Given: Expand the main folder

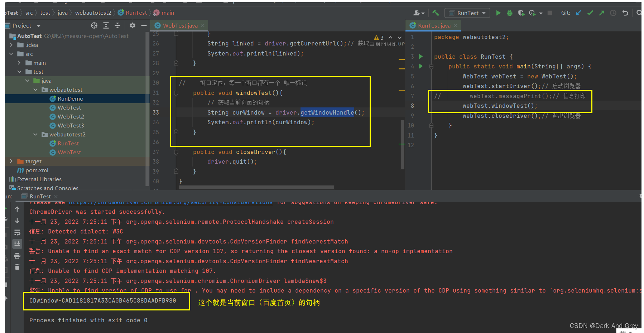Looking at the screenshot, I should point(19,63).
